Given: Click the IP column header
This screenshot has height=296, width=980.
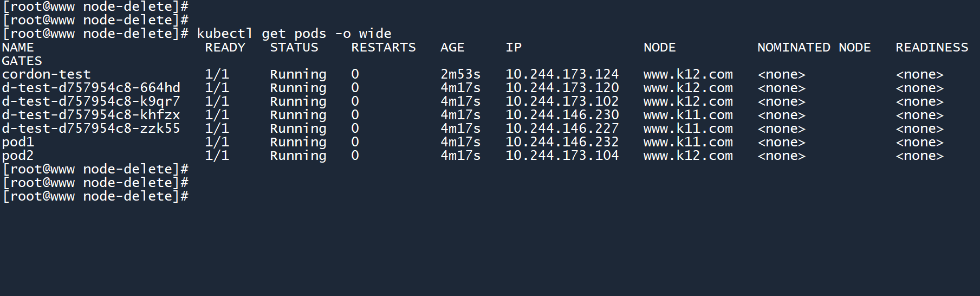Looking at the screenshot, I should pyautogui.click(x=514, y=48).
